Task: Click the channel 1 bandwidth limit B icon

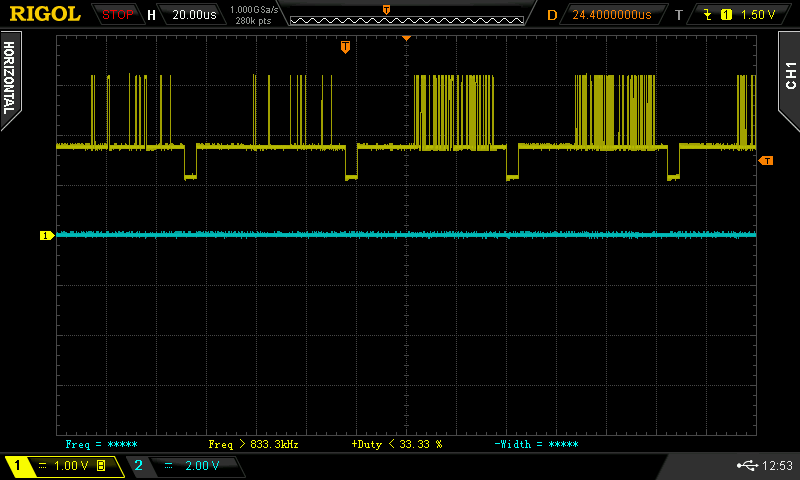Action: click(x=102, y=465)
